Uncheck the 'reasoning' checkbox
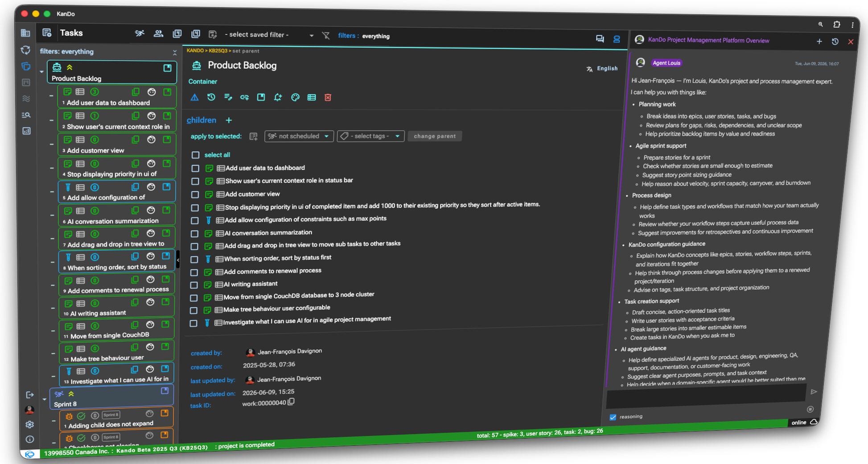This screenshot has height=464, width=868. [613, 417]
